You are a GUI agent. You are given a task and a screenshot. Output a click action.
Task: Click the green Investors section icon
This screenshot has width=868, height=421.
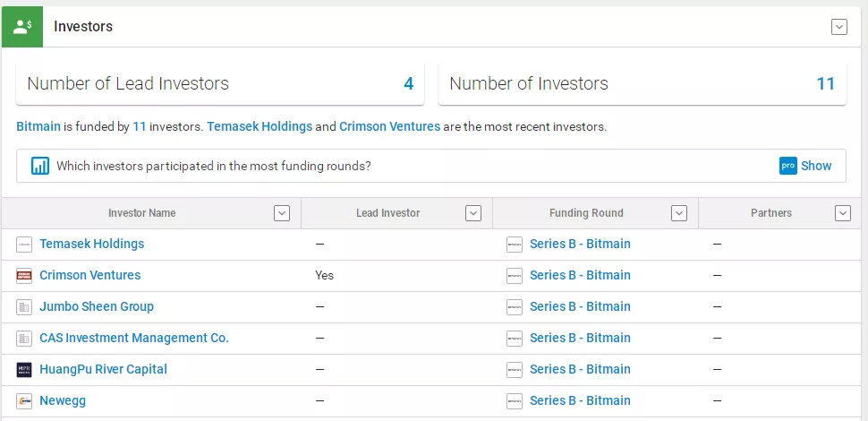click(x=22, y=26)
